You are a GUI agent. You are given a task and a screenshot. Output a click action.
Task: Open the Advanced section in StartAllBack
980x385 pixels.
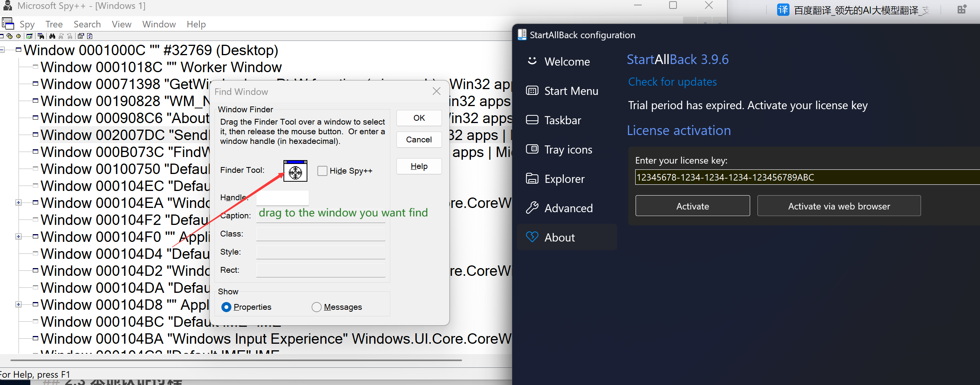click(x=566, y=208)
